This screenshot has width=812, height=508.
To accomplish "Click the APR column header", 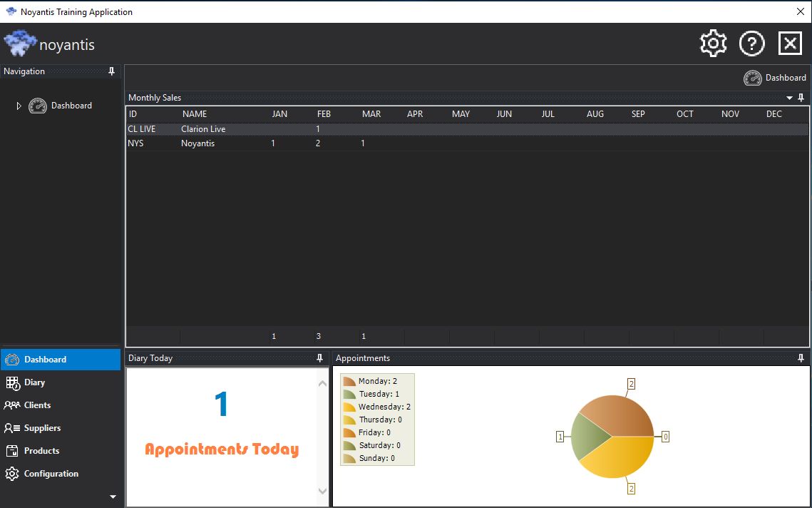I will pyautogui.click(x=415, y=114).
